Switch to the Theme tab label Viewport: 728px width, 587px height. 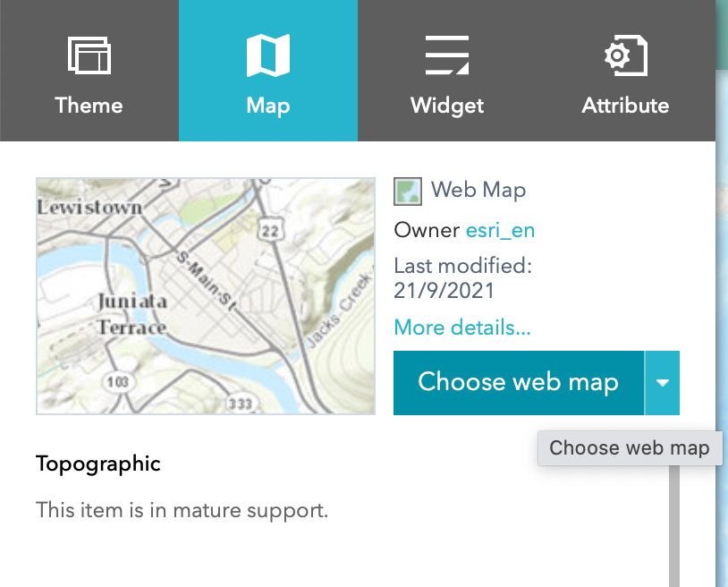point(89,106)
